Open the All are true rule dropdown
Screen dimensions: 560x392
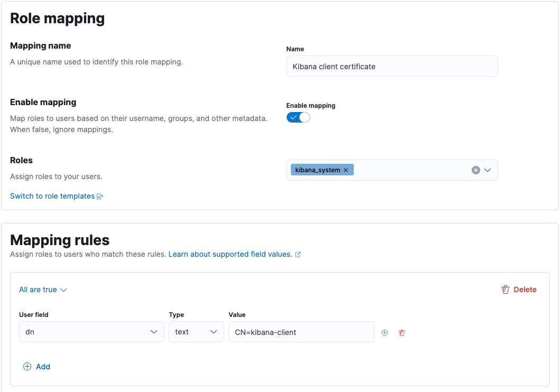[43, 290]
